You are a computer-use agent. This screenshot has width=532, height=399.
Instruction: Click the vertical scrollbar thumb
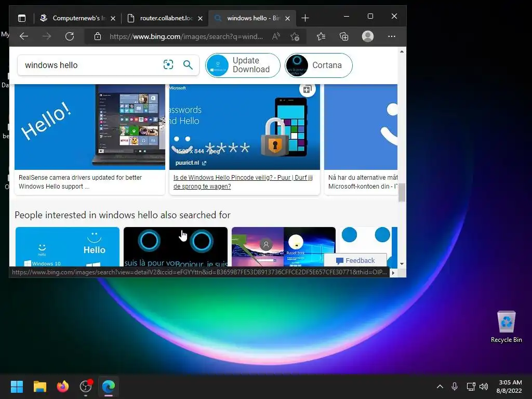[x=402, y=192]
